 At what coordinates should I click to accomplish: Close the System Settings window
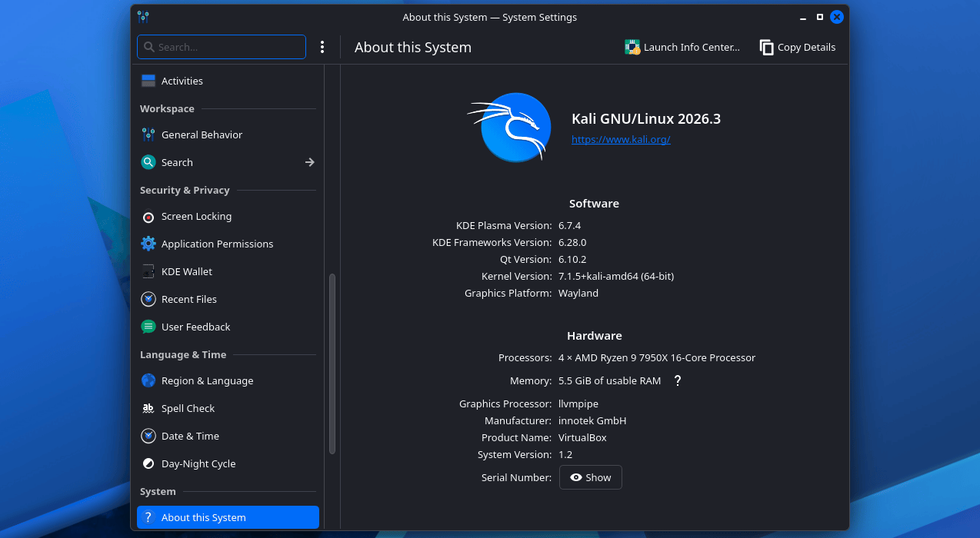point(837,17)
